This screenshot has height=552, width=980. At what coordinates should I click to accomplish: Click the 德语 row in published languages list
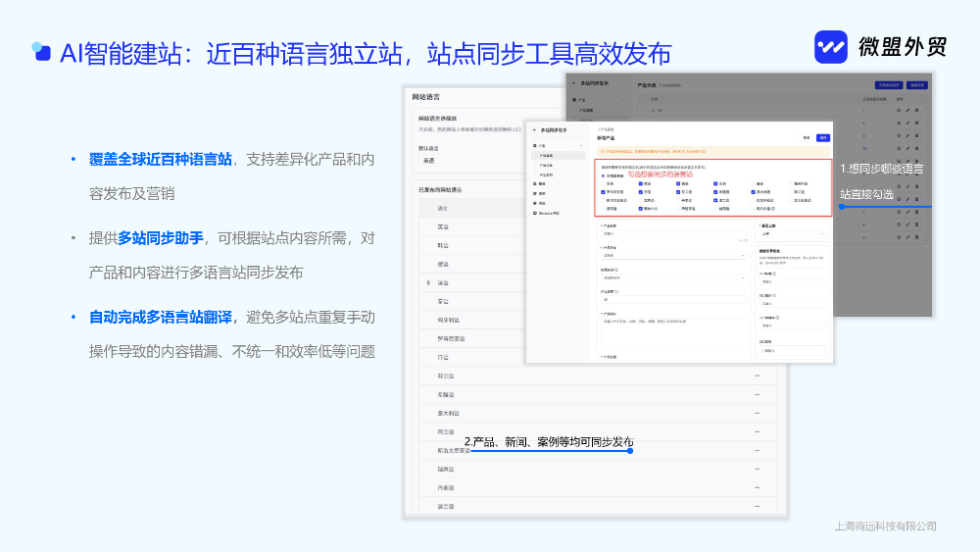473,265
